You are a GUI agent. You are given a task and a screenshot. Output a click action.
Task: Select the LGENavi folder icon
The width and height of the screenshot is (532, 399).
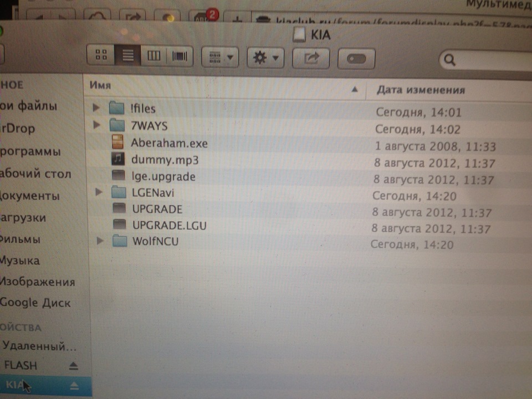tap(119, 192)
